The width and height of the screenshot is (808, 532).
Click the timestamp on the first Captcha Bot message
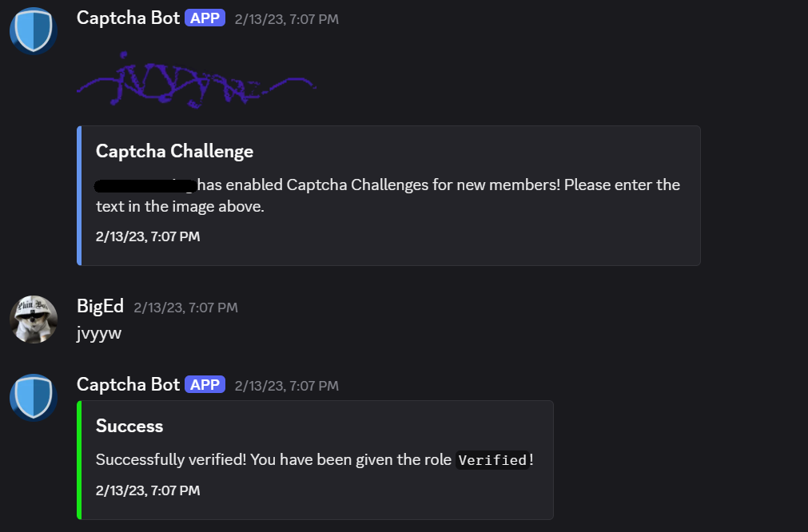286,19
